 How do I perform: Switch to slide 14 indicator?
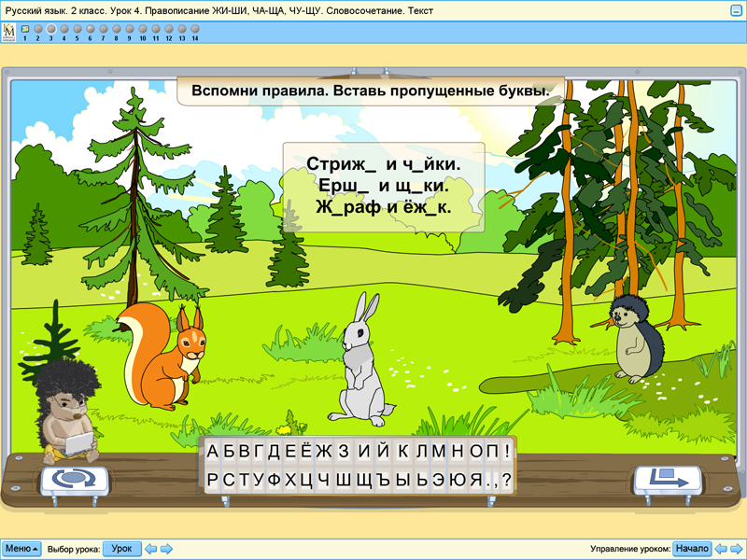194,29
